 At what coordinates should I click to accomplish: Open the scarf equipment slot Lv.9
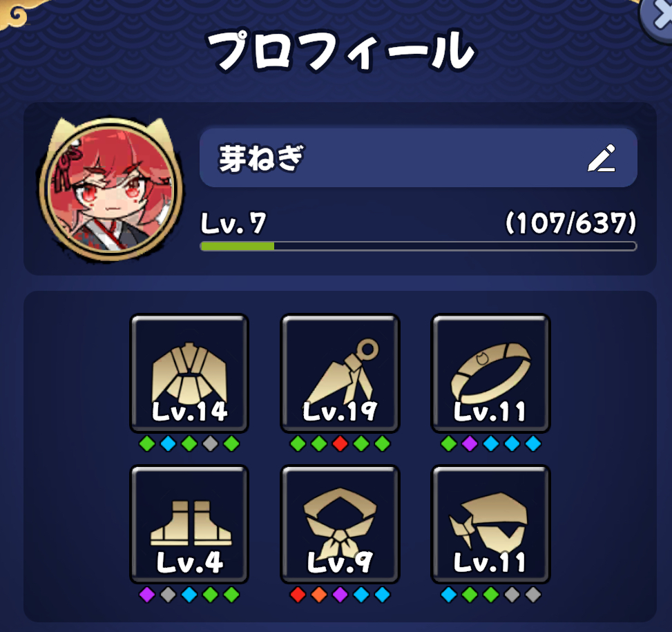pos(340,524)
